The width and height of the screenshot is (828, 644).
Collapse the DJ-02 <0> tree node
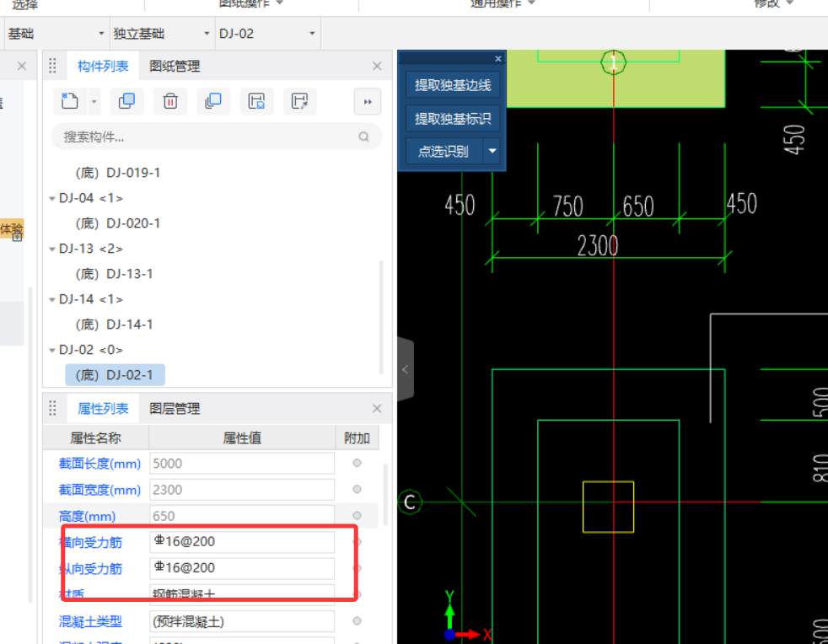coord(51,350)
